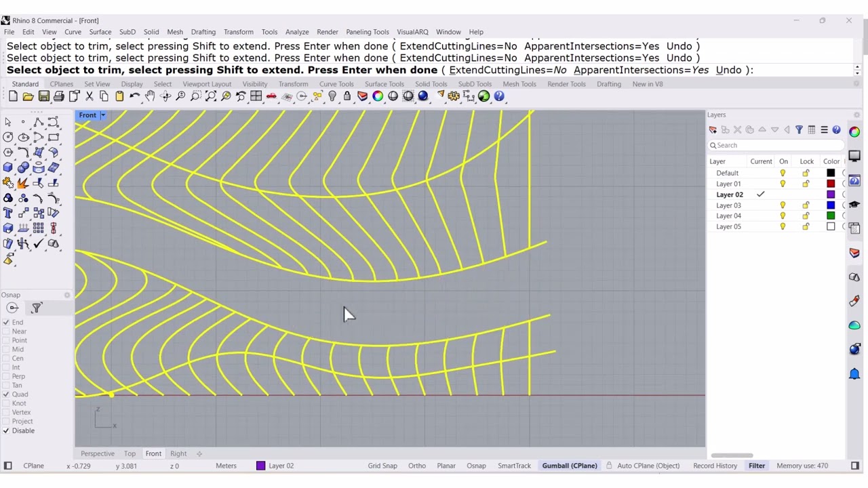The width and height of the screenshot is (868, 488).
Task: Open the Meters units selector in the status bar
Action: [x=226, y=466]
